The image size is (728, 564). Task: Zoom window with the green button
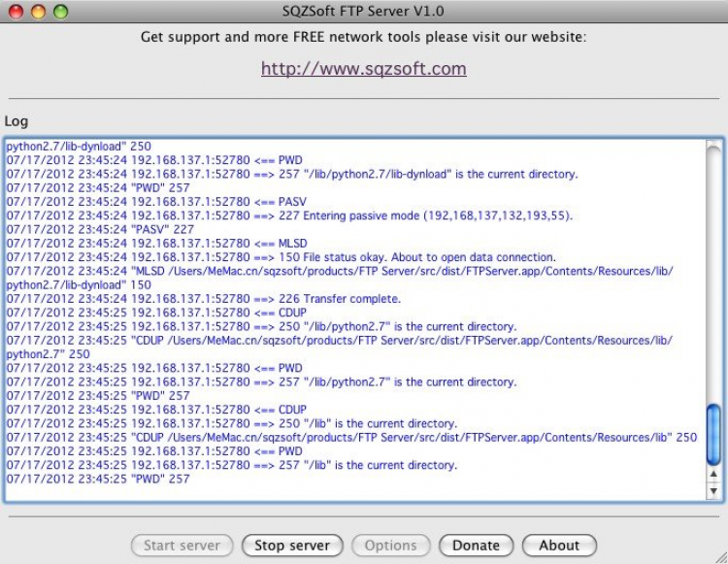pyautogui.click(x=61, y=12)
